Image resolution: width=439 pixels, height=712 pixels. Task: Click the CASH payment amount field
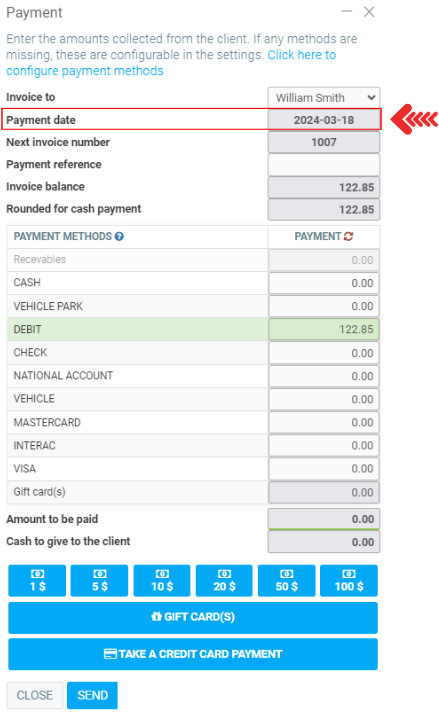point(324,283)
